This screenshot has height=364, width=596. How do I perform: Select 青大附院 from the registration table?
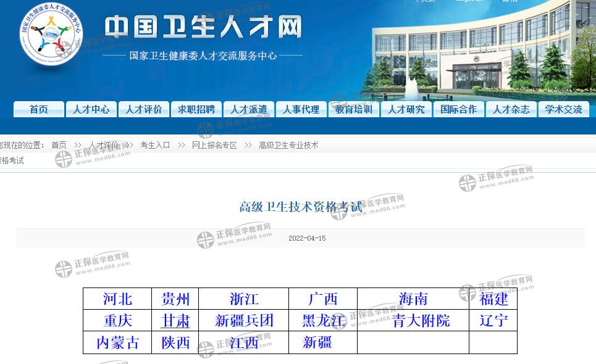(420, 320)
